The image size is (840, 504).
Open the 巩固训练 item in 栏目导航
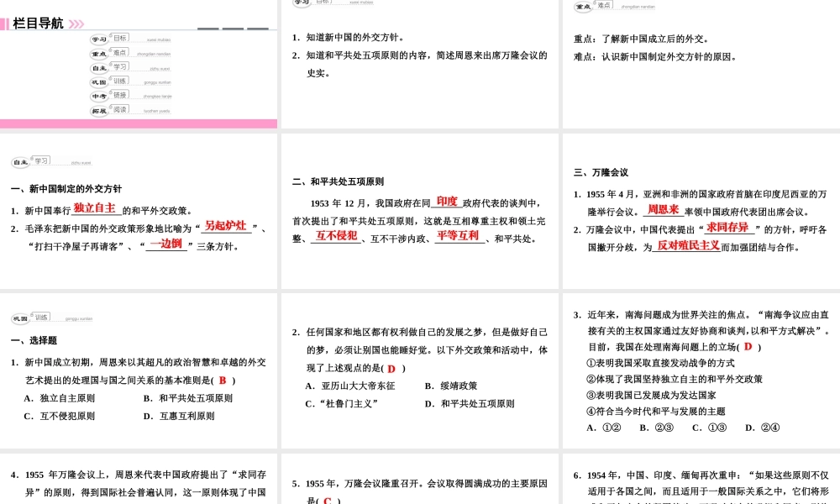point(130,82)
